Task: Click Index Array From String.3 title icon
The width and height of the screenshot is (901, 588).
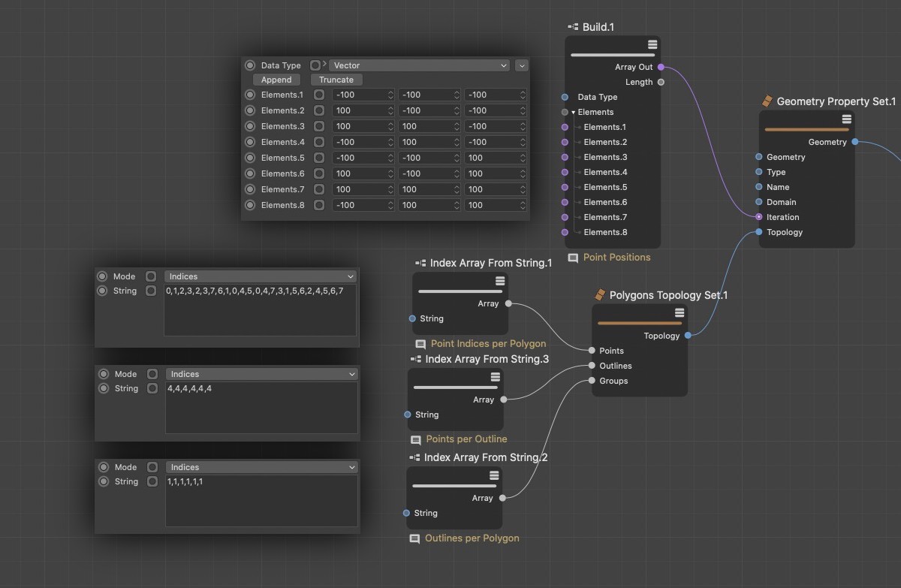Action: coord(416,360)
